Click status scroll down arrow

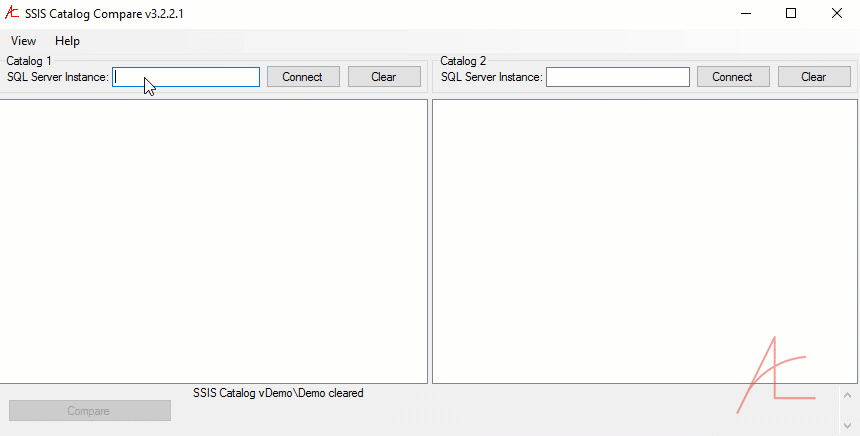847,426
